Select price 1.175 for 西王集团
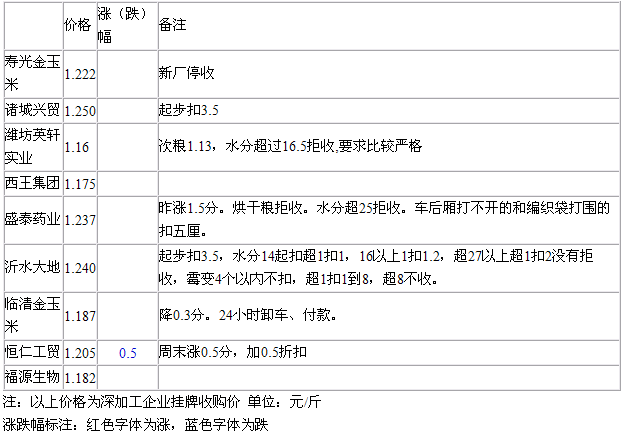The image size is (625, 436). point(80,184)
